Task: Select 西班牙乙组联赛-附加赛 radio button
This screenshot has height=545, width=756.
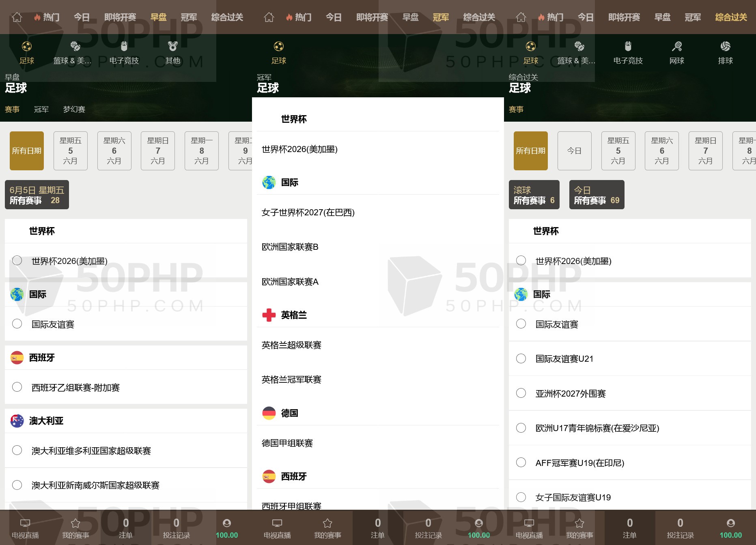Action: 17,387
